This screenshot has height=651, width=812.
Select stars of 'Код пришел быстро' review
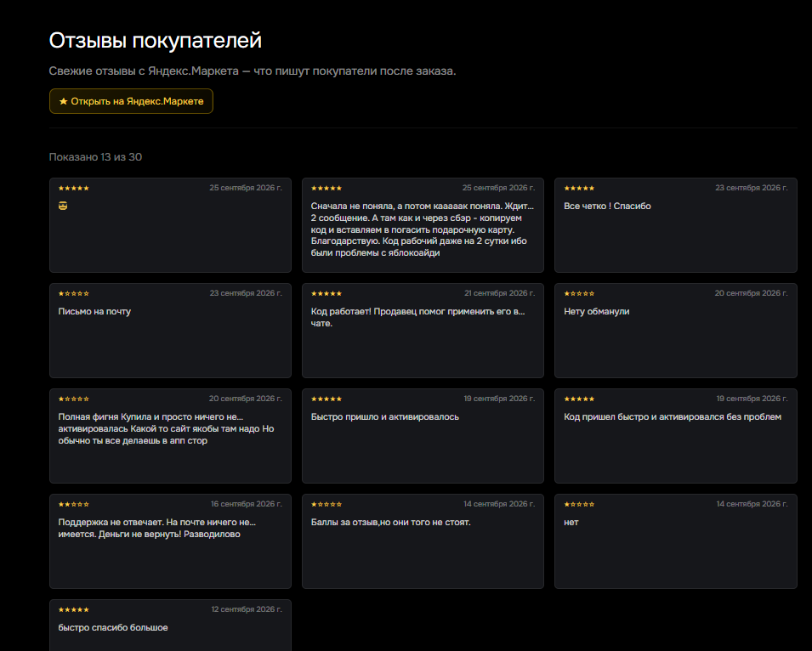(579, 399)
